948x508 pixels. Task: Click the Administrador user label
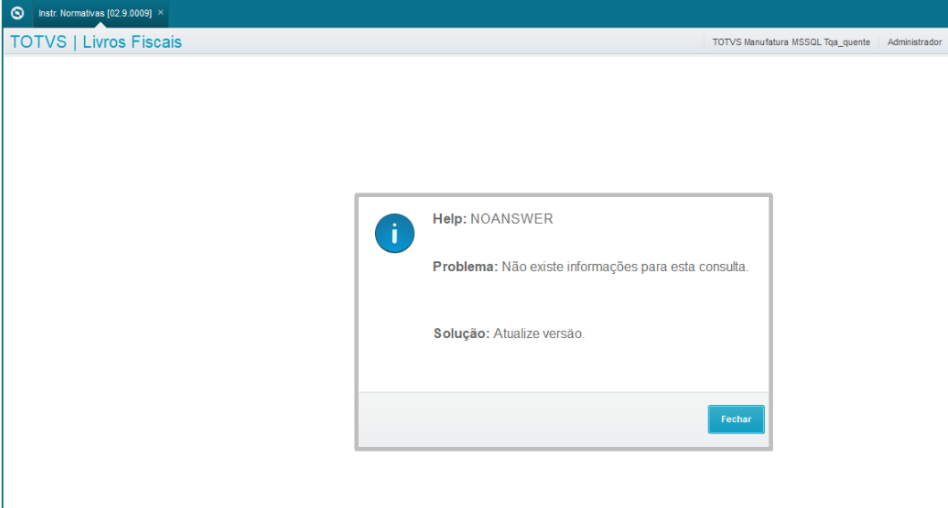pyautogui.click(x=914, y=42)
